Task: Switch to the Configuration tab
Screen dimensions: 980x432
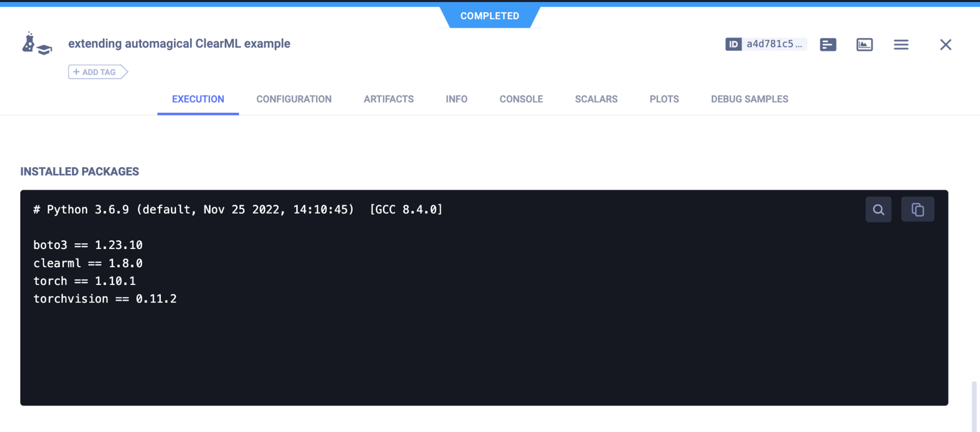Action: tap(294, 99)
